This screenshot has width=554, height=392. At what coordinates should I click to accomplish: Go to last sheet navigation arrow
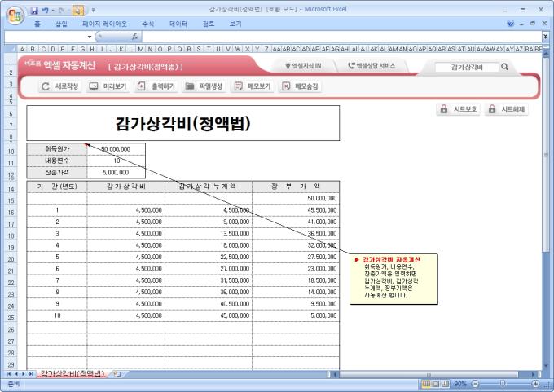point(31,373)
